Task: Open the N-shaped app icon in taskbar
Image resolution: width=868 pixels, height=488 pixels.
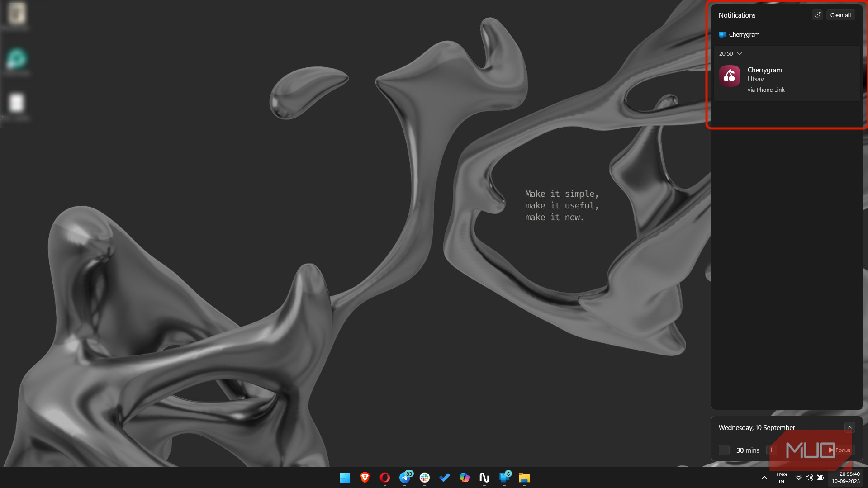Action: (x=484, y=478)
